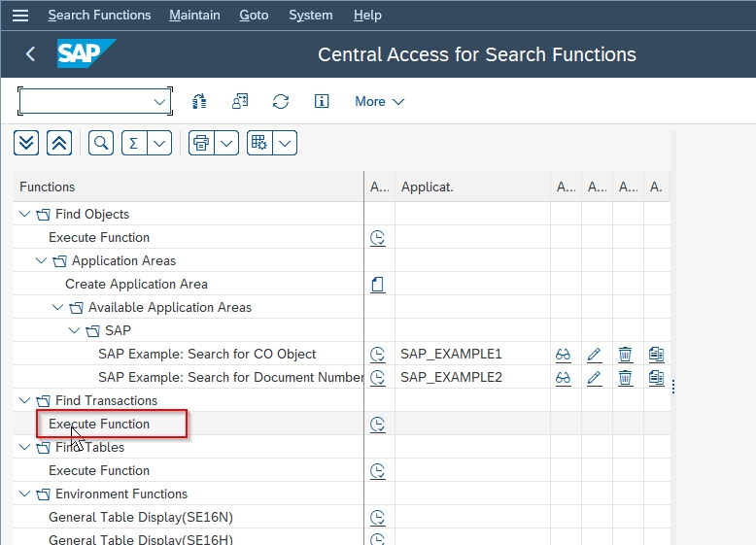756x545 pixels.
Task: Click the back arrow beside SAP logo
Action: pyautogui.click(x=30, y=54)
